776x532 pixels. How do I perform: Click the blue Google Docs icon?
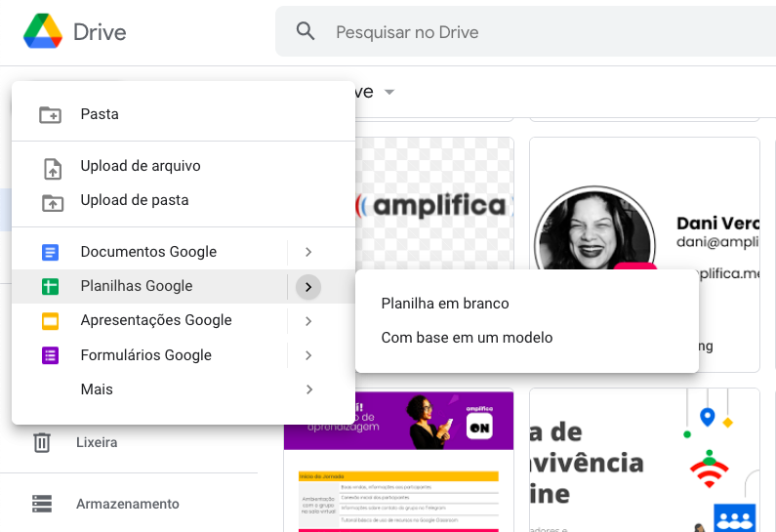click(x=50, y=253)
